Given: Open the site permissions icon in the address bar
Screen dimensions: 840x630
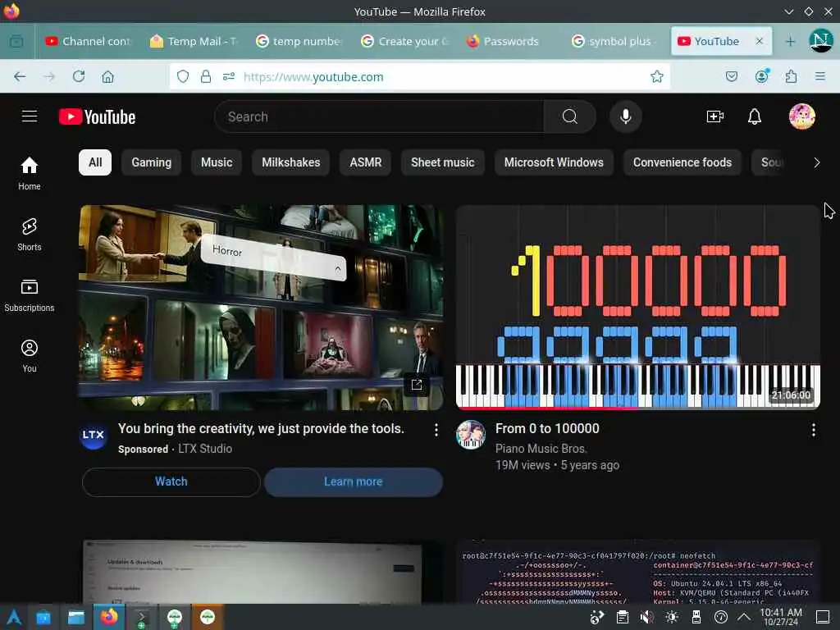Looking at the screenshot, I should pyautogui.click(x=229, y=76).
